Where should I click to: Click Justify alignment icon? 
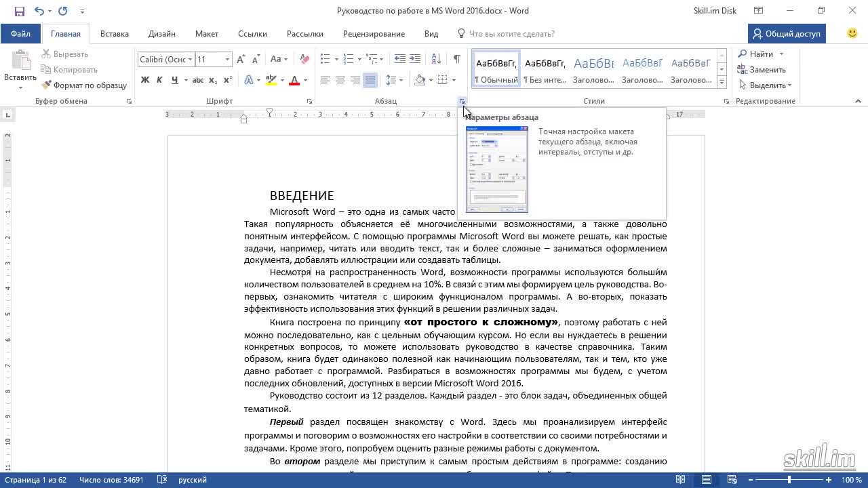click(x=370, y=80)
